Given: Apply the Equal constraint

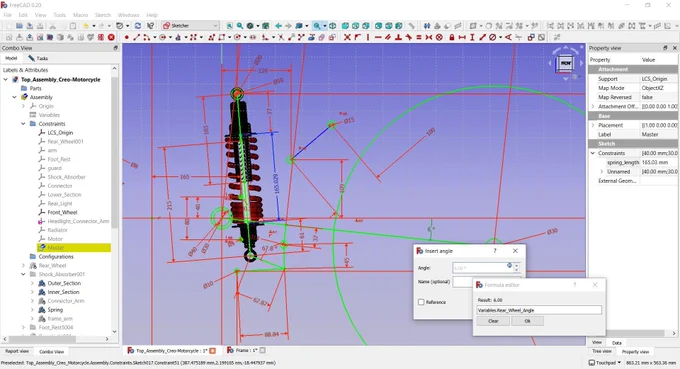Looking at the screenshot, I should 418,37.
